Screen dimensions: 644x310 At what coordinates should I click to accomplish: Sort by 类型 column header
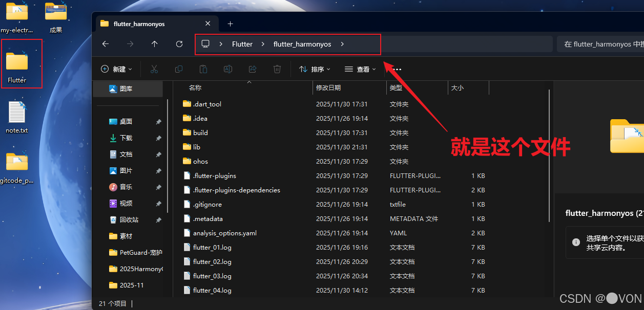396,88
